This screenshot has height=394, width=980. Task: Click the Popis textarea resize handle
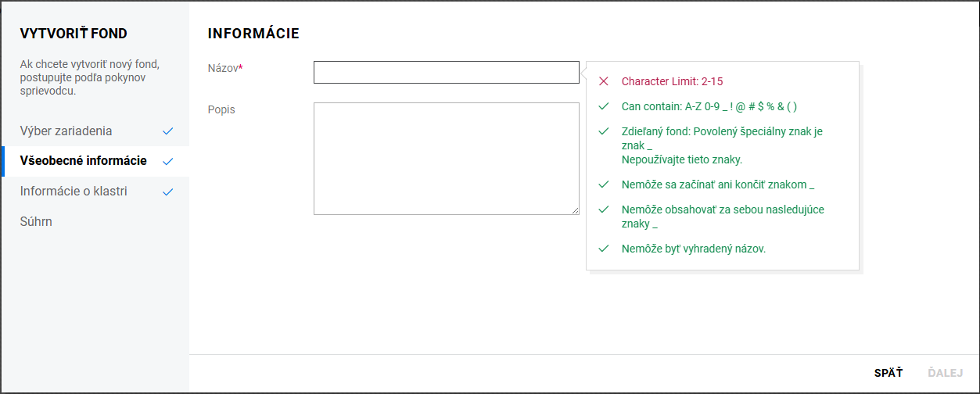tap(575, 210)
